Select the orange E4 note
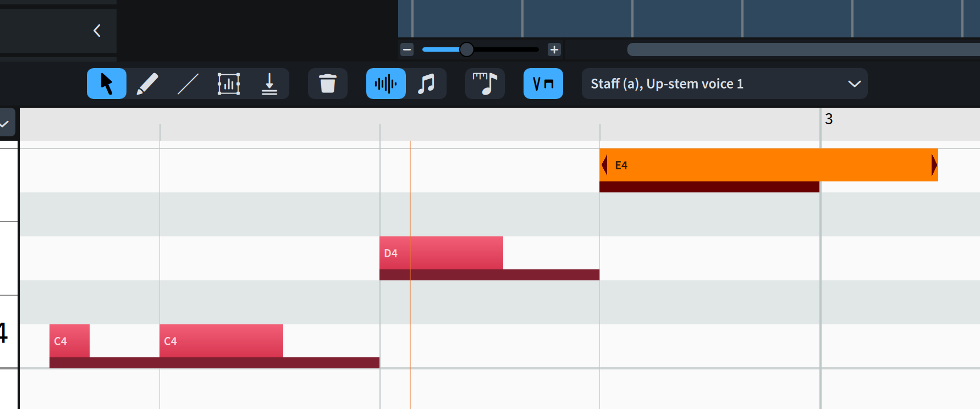 click(x=768, y=165)
